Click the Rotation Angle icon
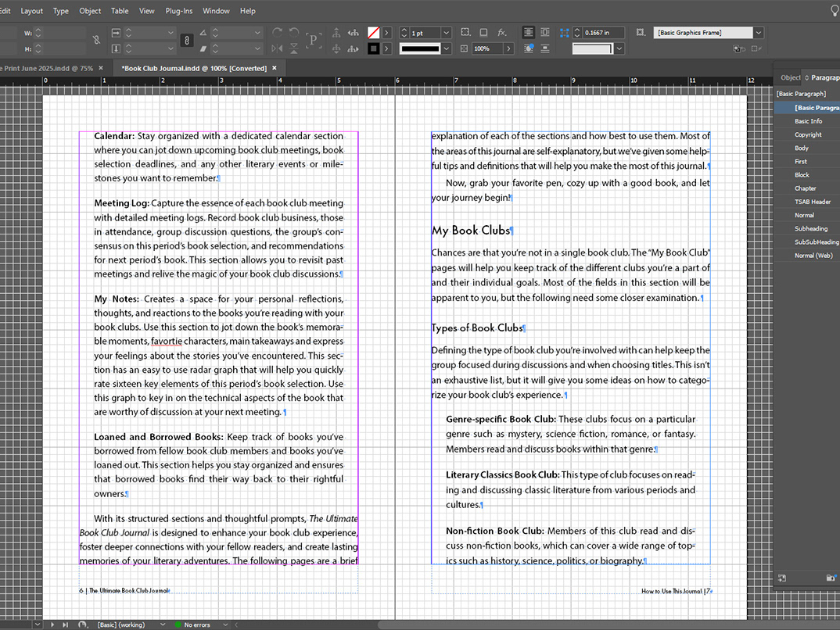840x630 pixels. (203, 33)
